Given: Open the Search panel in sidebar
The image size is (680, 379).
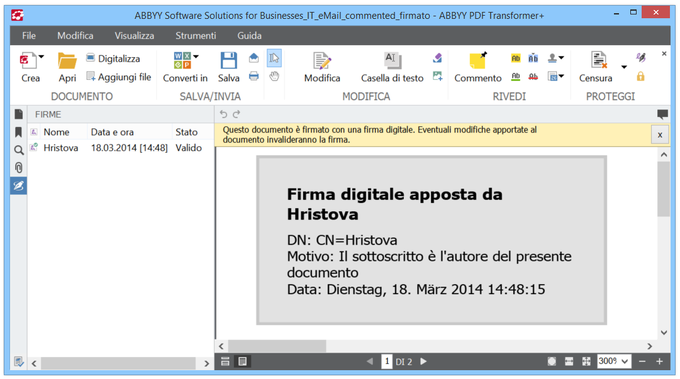Looking at the screenshot, I should (19, 150).
